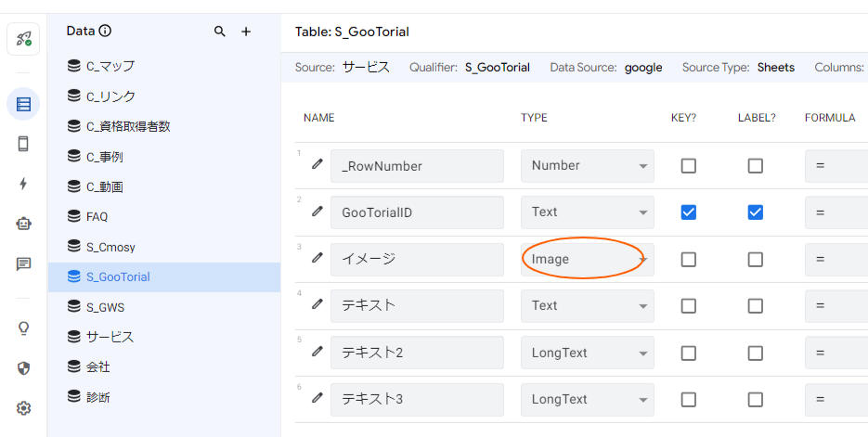Open type dropdown for _RowNumber column
The image size is (868, 437).
pyautogui.click(x=587, y=165)
